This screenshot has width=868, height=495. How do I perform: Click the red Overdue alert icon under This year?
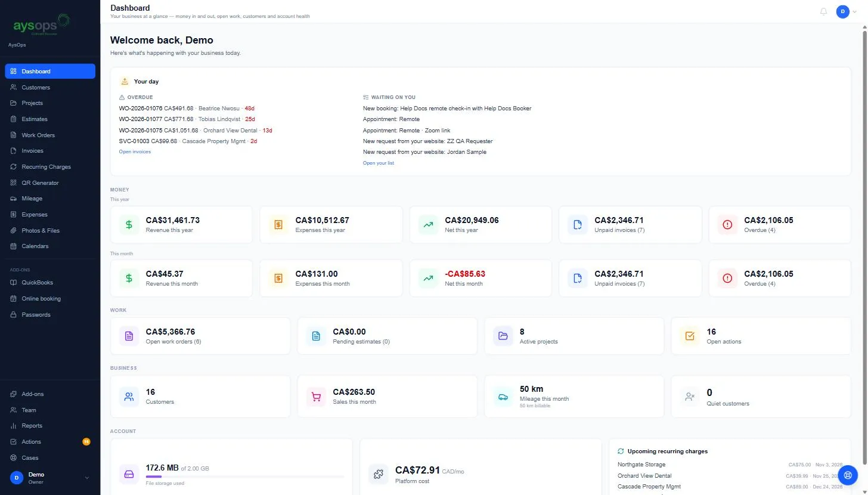(x=727, y=225)
